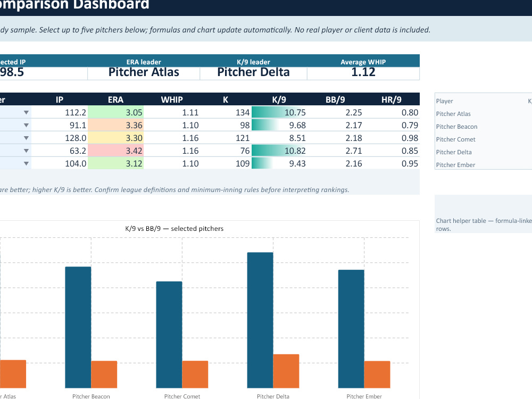This screenshot has width=532, height=399.
Task: Click the BB/9 cell showing 2.71
Action: tap(335, 151)
